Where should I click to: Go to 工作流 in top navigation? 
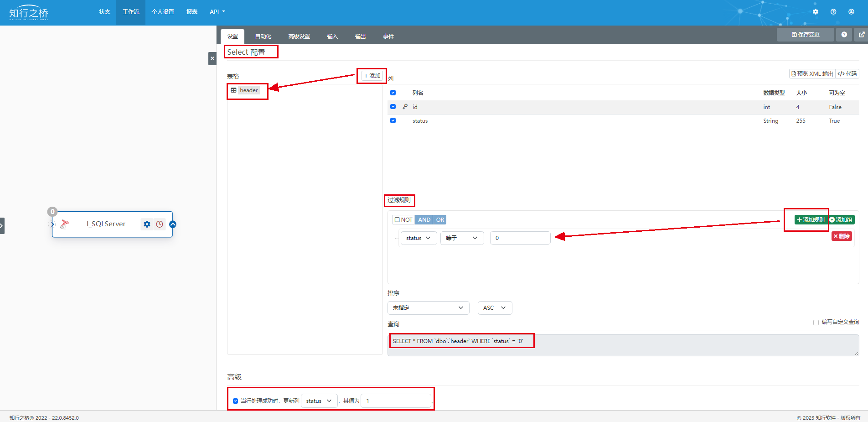(131, 12)
